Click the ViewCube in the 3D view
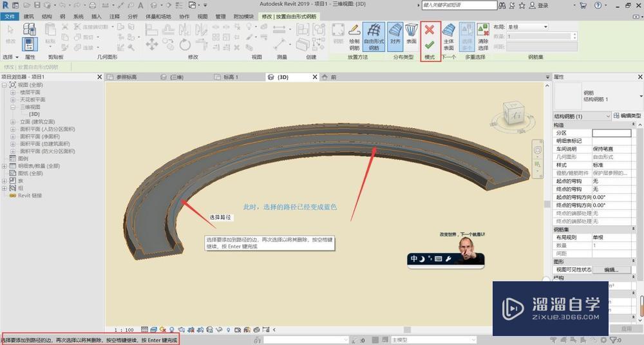 pos(513,115)
